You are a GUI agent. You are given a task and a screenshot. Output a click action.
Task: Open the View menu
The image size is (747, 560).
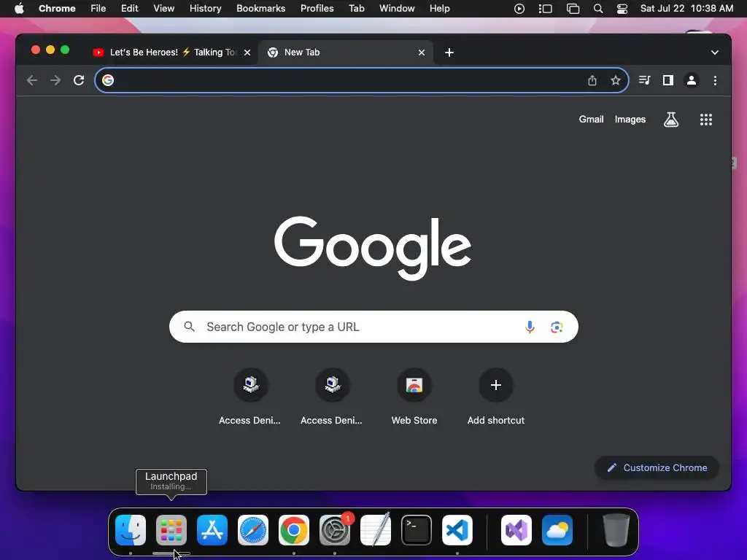click(164, 9)
